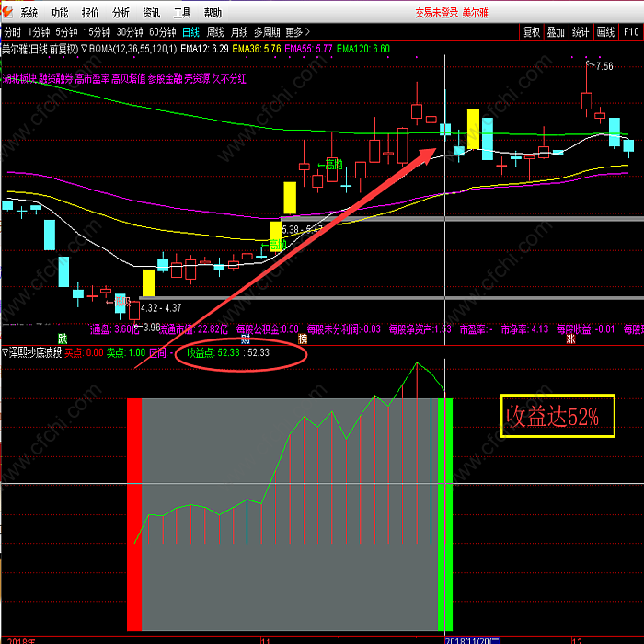
Task: Click the 卖点: 1.00 value
Action: pos(126,352)
